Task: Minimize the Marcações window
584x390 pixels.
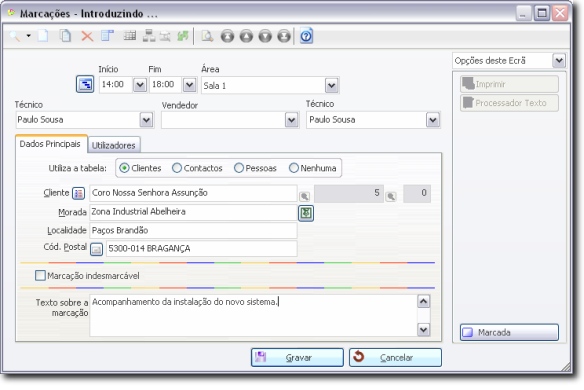Action: [x=523, y=13]
